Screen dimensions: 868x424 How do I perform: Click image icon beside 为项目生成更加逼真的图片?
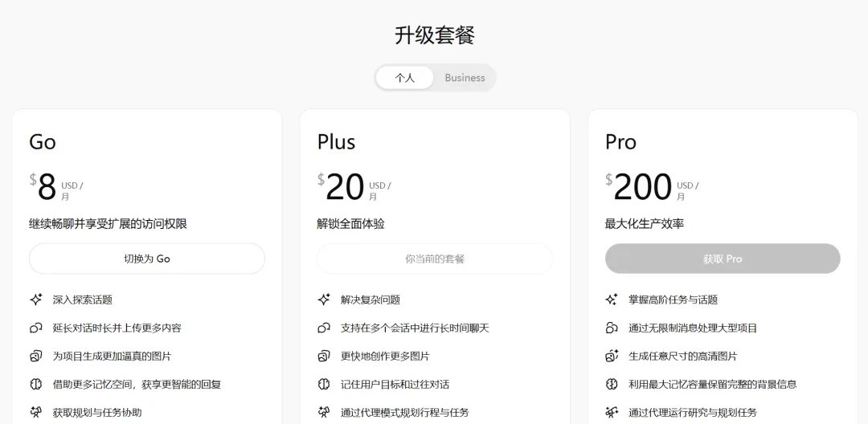coord(36,356)
